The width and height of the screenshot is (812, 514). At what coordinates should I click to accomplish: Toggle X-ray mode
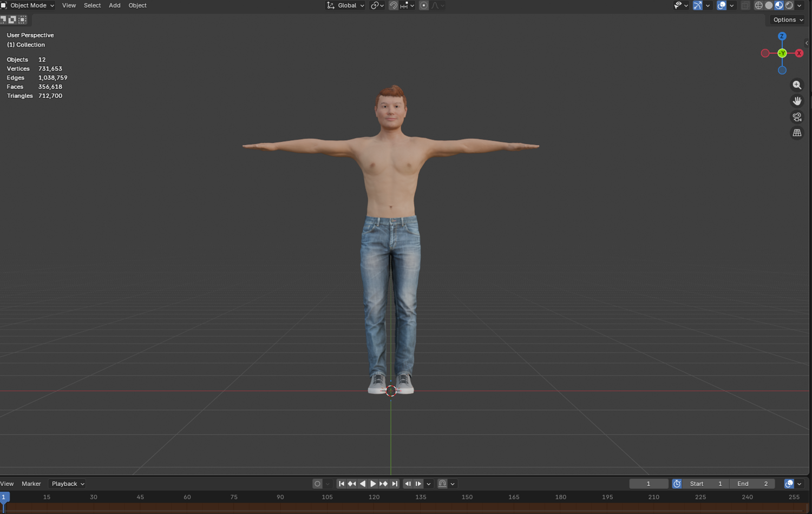745,5
